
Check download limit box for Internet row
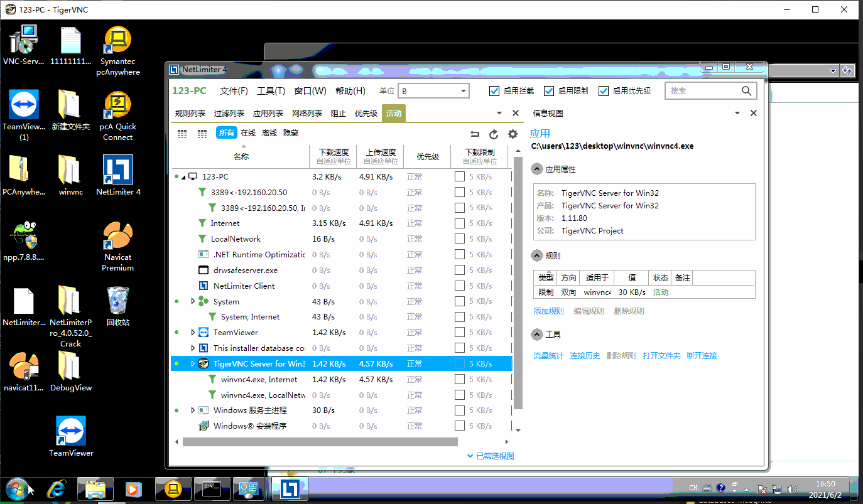coord(460,223)
